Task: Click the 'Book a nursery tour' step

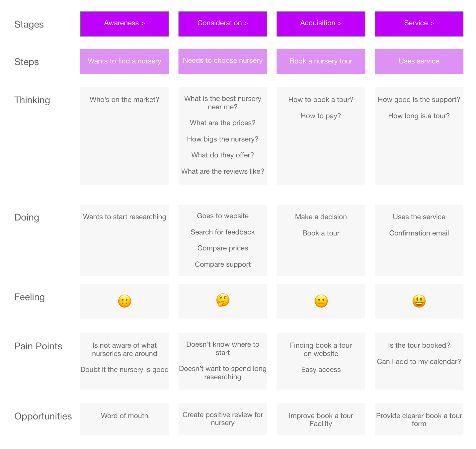Action: tap(321, 61)
